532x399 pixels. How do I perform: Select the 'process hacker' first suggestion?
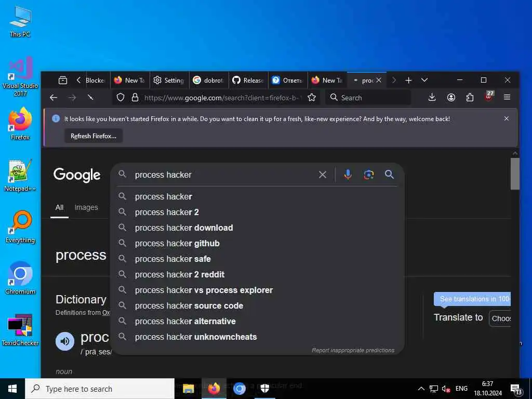click(x=257, y=197)
